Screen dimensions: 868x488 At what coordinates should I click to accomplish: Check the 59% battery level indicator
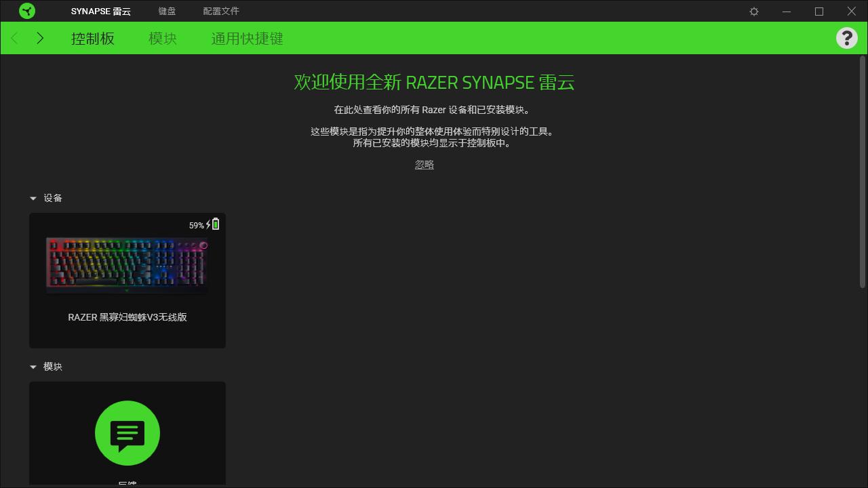coord(195,224)
